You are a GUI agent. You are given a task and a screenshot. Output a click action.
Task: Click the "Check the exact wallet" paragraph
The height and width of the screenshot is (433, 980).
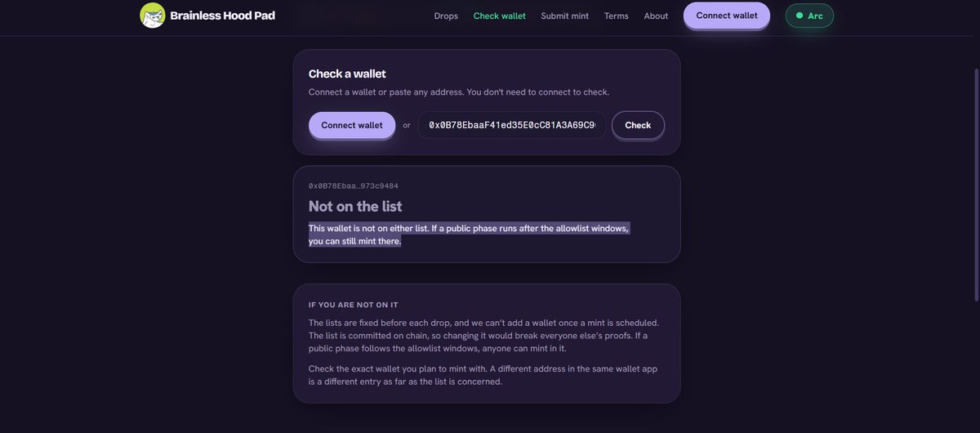[x=483, y=375]
